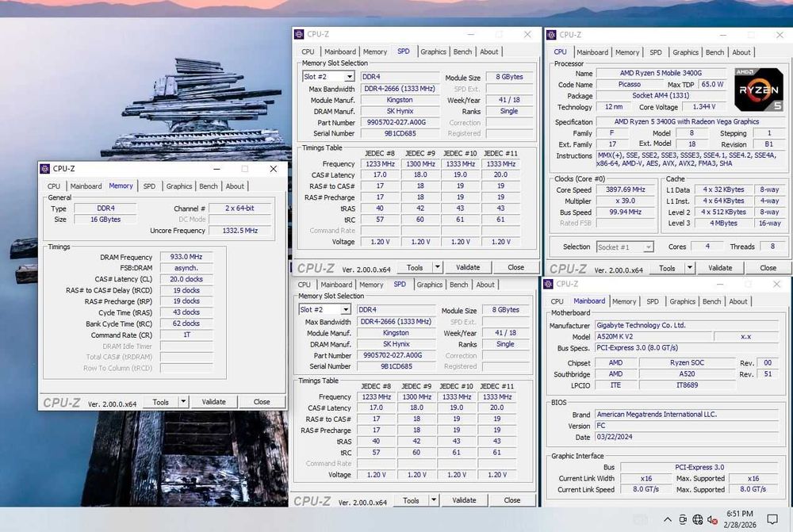Select About tab in upper SPD window
This screenshot has width=793, height=532.
[x=489, y=52]
